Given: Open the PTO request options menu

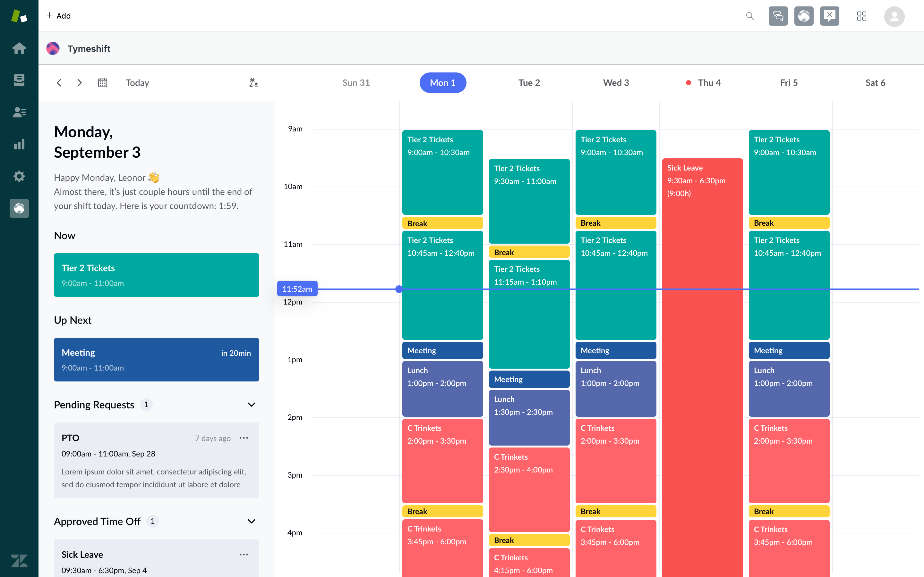Looking at the screenshot, I should point(244,438).
